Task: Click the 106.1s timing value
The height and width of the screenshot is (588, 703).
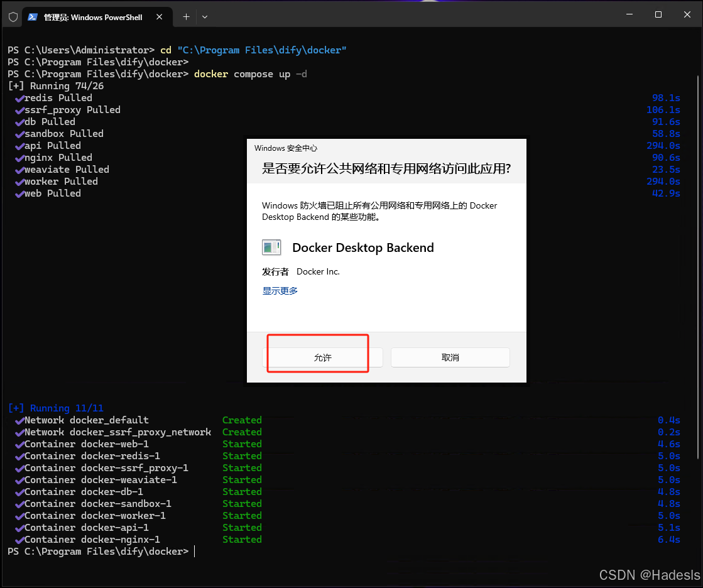Action: (x=663, y=110)
